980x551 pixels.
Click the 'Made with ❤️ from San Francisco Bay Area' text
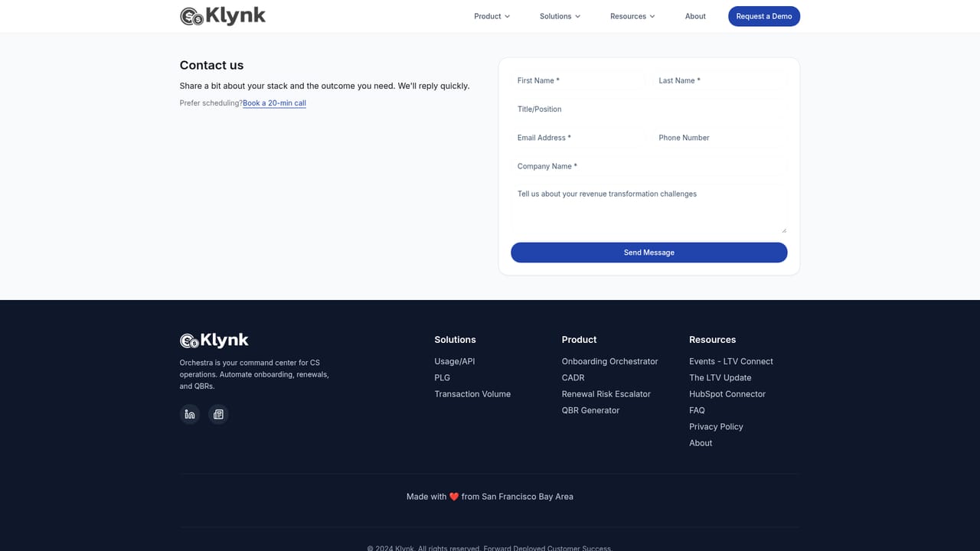tap(490, 497)
